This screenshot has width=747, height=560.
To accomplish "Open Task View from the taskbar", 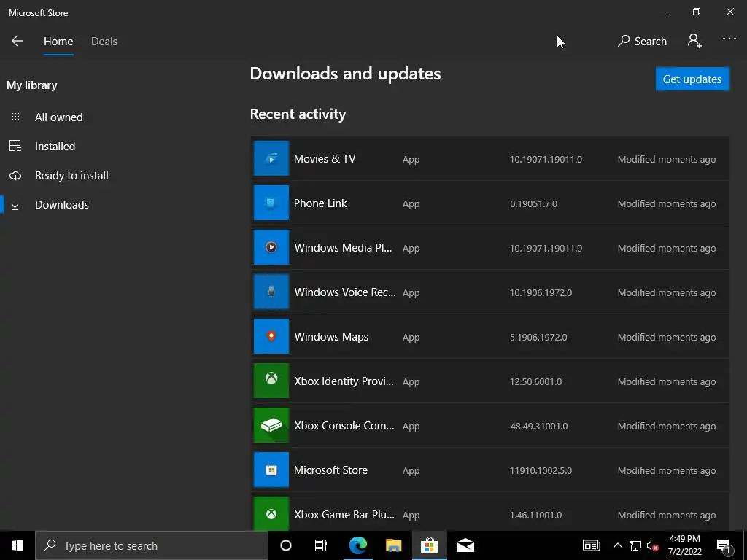I will click(321, 545).
